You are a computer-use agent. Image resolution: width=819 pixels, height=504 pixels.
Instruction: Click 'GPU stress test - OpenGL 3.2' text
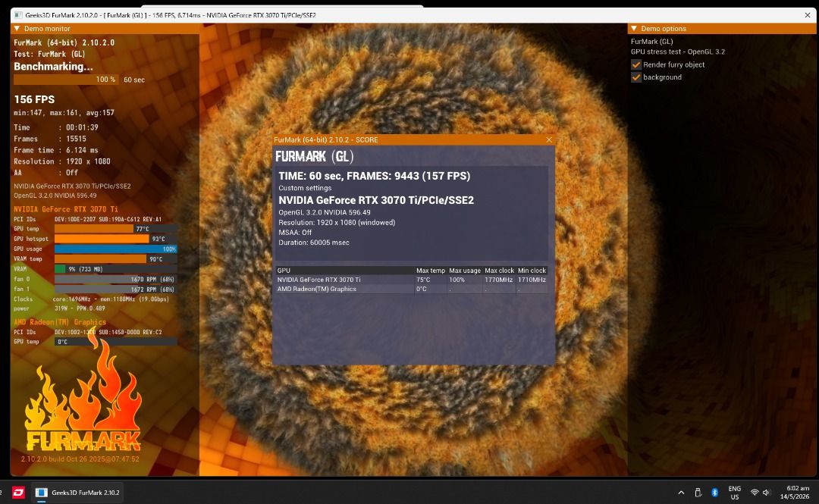(677, 52)
